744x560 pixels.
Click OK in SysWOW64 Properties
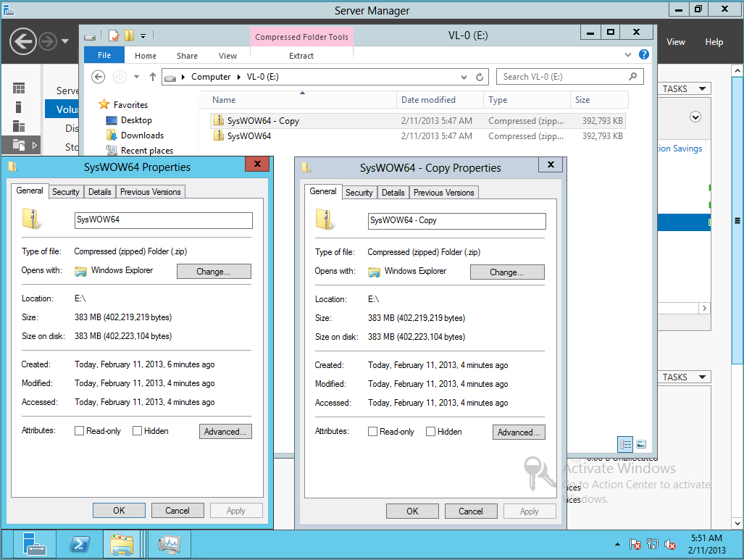coord(119,511)
